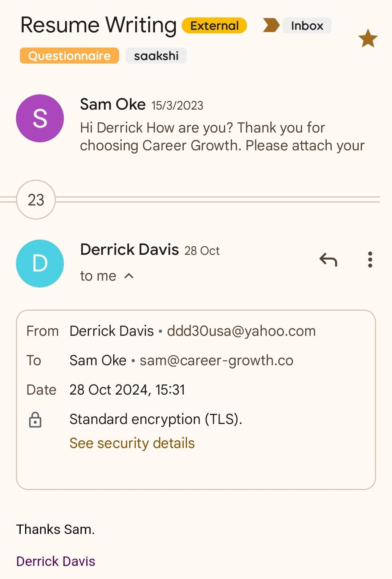Image resolution: width=392 pixels, height=579 pixels.
Task: Tap the Resume Writing subject title
Action: [x=98, y=25]
